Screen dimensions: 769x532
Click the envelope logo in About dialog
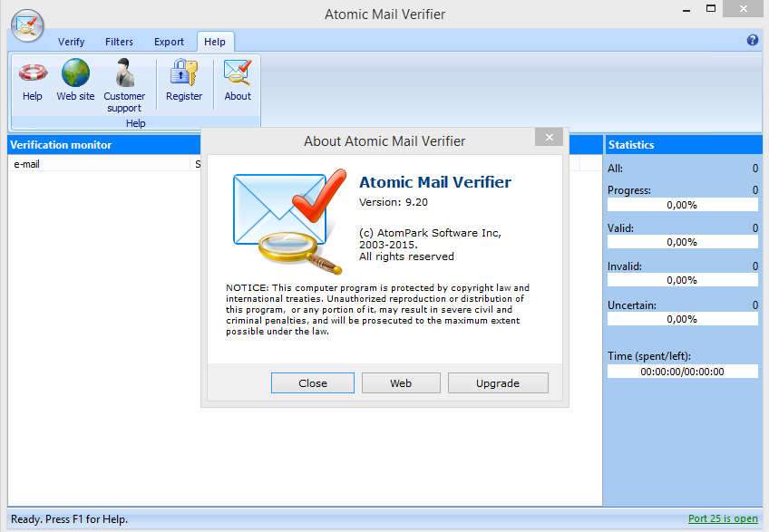[289, 221]
